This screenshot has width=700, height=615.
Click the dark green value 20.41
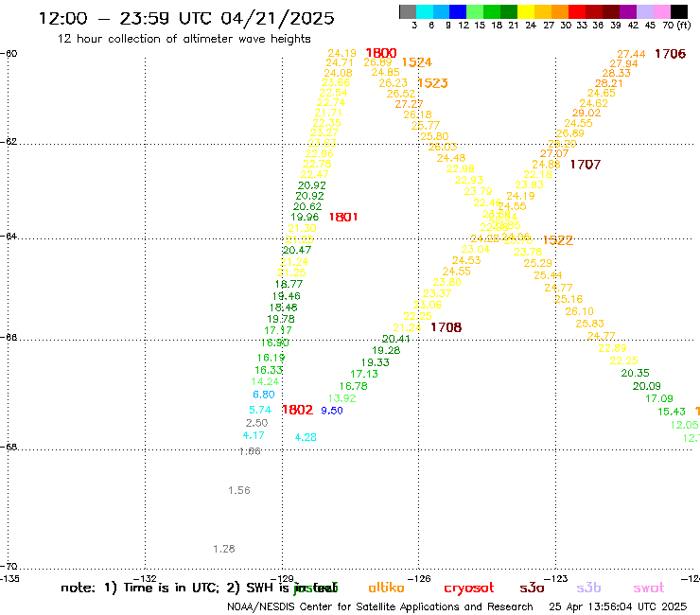pos(396,339)
